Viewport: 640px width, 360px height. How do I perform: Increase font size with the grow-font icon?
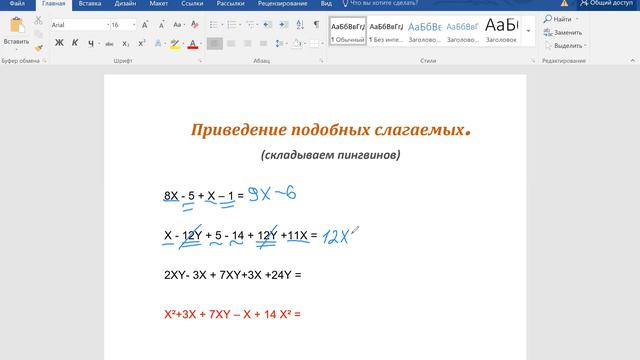[145, 25]
